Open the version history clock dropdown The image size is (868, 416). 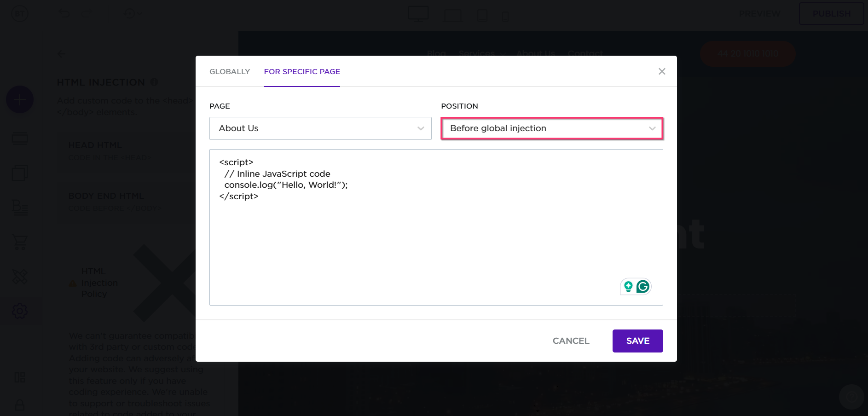click(133, 14)
